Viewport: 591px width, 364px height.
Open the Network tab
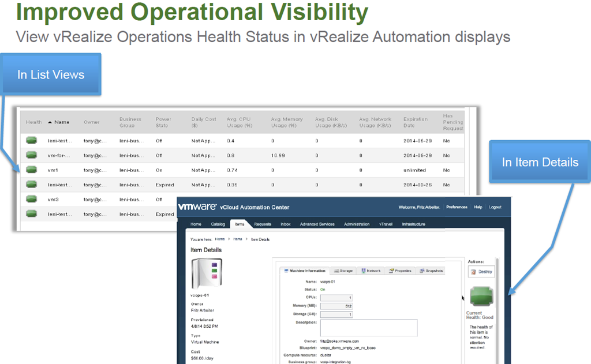[371, 271]
